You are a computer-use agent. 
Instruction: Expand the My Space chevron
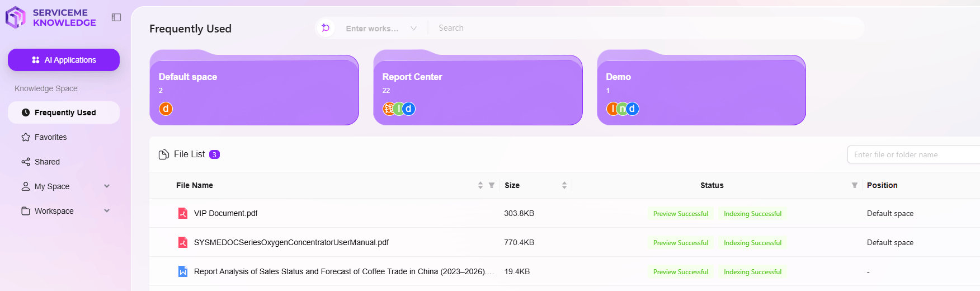coord(107,186)
